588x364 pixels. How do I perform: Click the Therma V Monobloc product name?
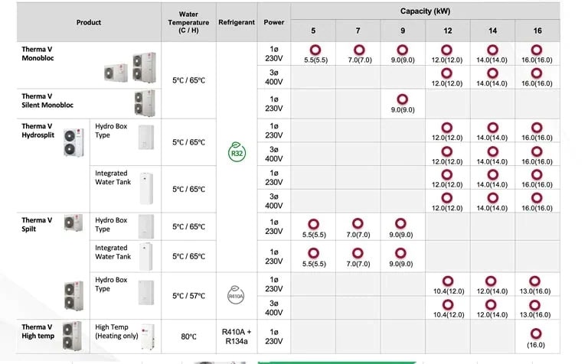click(x=38, y=53)
